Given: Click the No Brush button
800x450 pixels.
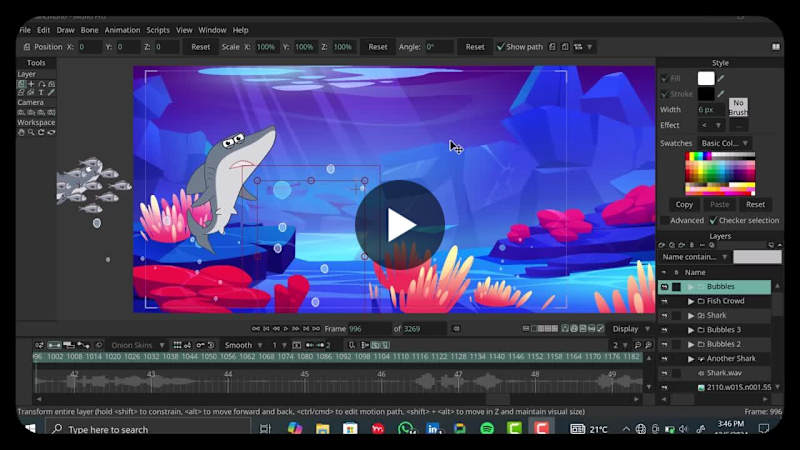Looking at the screenshot, I should click(738, 107).
